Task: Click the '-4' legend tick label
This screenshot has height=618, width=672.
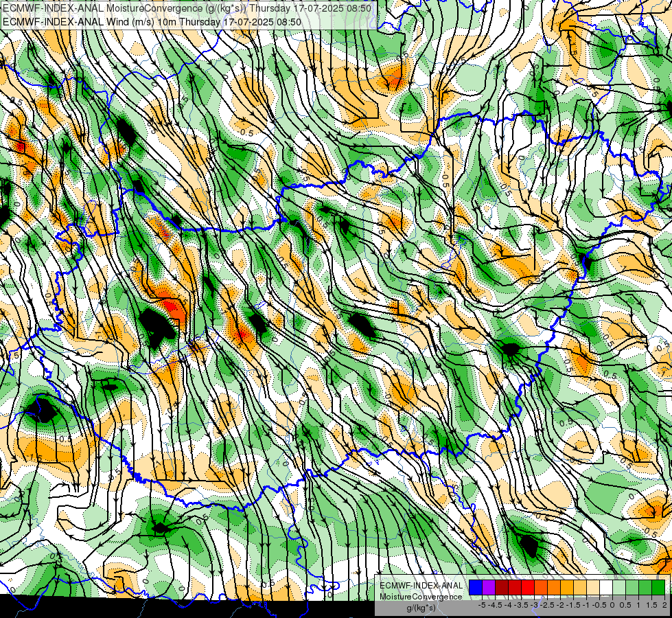Action: point(508,605)
